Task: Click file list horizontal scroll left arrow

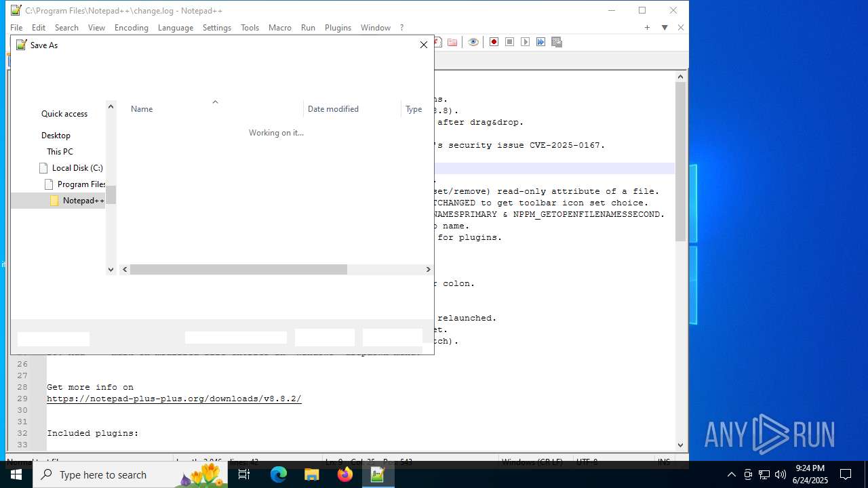Action: pos(125,269)
